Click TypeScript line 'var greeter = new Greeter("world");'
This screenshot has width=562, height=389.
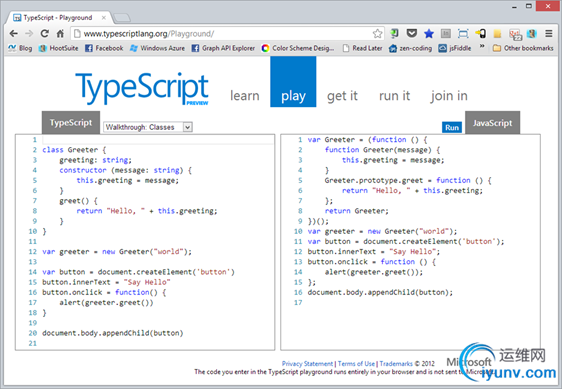[x=117, y=252]
